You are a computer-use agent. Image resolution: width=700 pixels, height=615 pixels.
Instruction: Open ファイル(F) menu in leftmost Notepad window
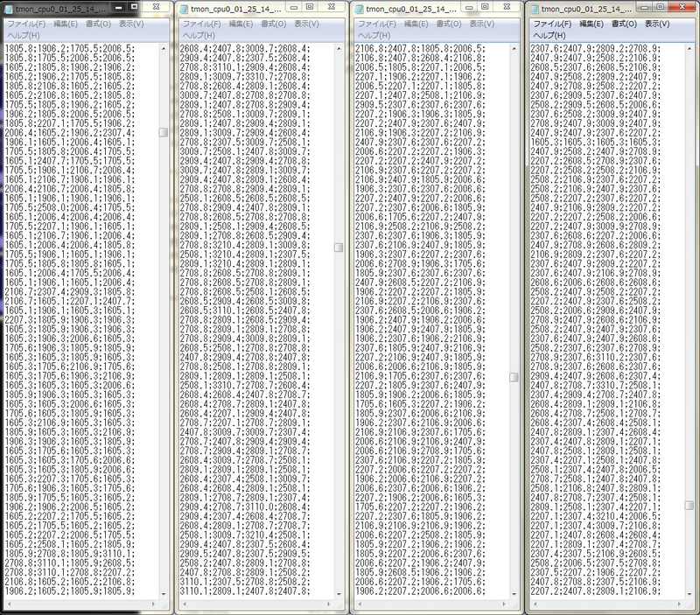click(26, 24)
